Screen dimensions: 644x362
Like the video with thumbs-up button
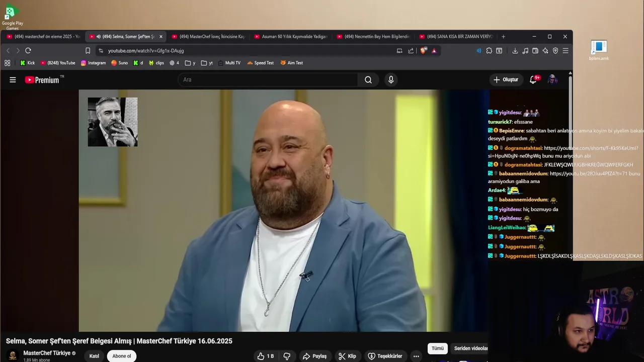266,356
